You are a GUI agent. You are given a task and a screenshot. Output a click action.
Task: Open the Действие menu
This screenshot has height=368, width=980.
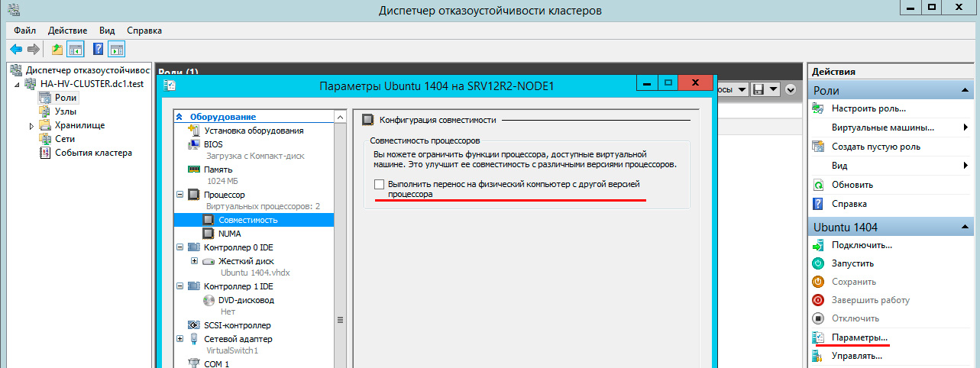[x=67, y=31]
